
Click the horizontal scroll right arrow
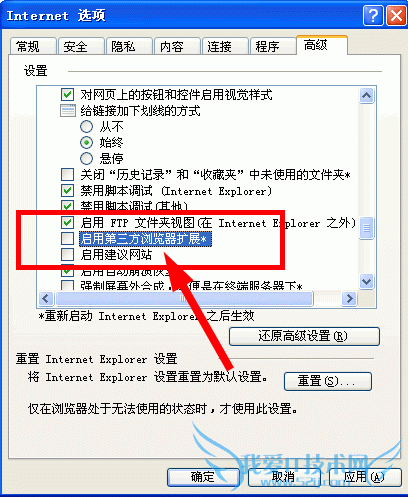349,298
